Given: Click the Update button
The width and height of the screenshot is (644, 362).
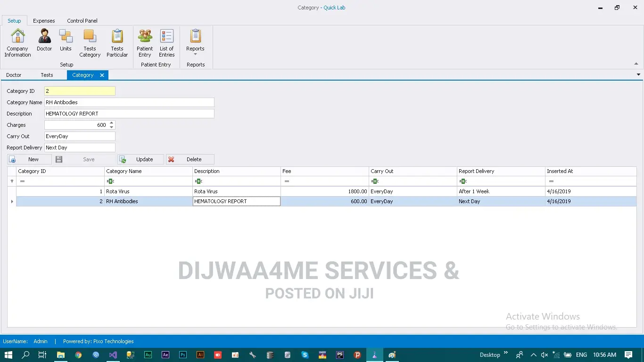Looking at the screenshot, I should (x=140, y=159).
